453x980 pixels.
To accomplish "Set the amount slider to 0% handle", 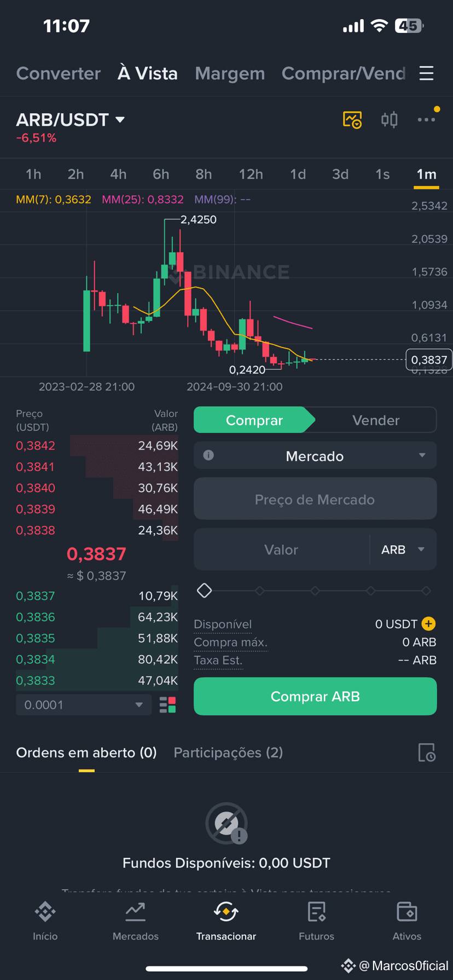I will [204, 591].
